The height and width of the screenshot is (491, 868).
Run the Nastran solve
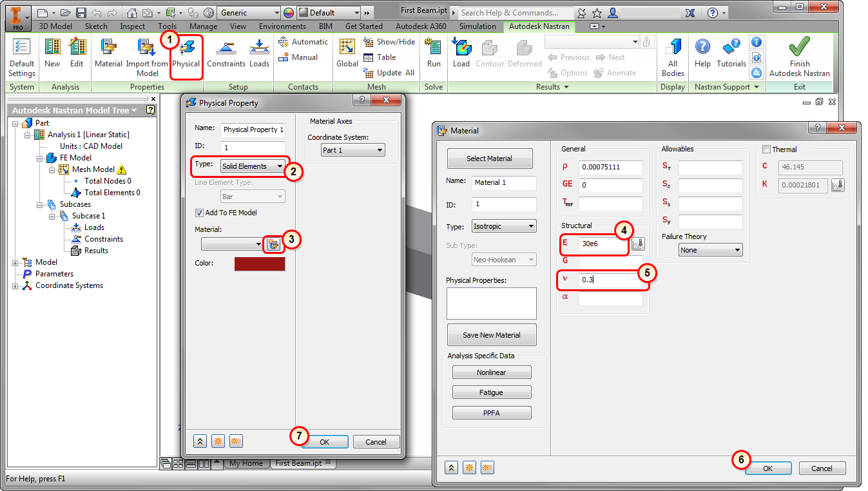(x=434, y=53)
